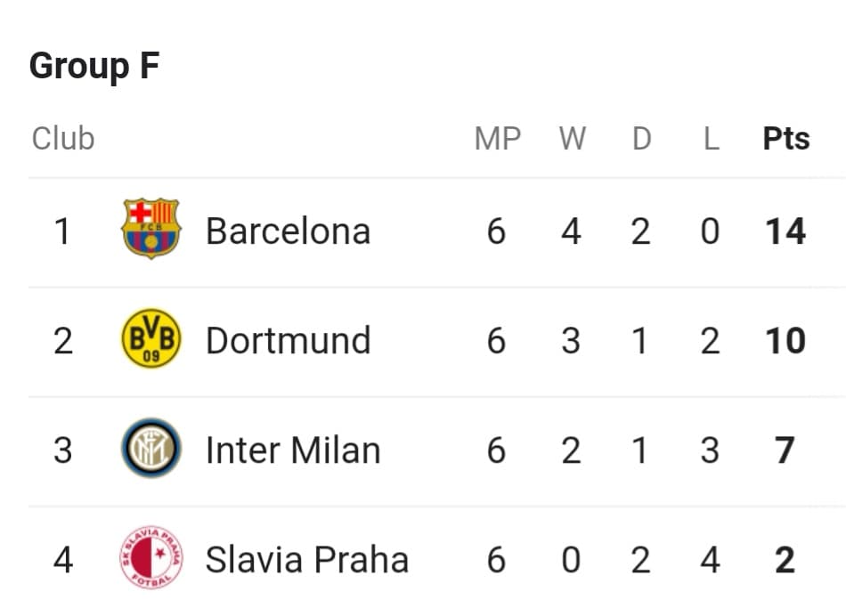Click Dortmund's 10 points value

point(785,340)
